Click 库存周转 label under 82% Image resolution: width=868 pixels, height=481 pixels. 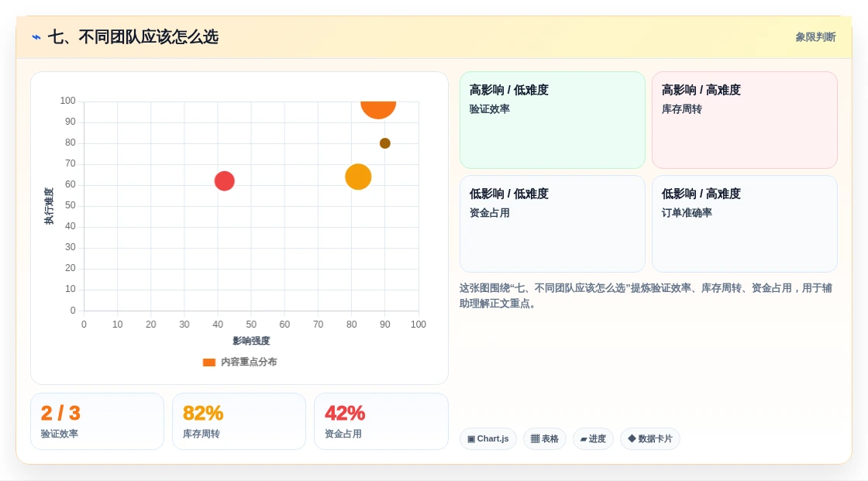[x=201, y=434]
